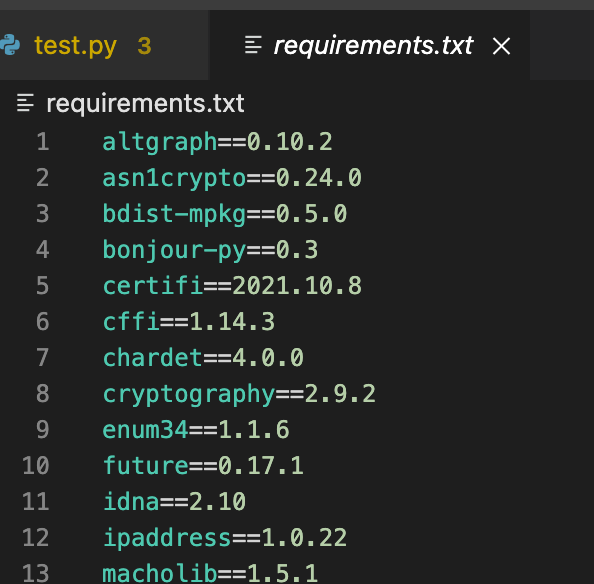
Task: Click the idna==2.10 line
Action: pyautogui.click(x=174, y=502)
